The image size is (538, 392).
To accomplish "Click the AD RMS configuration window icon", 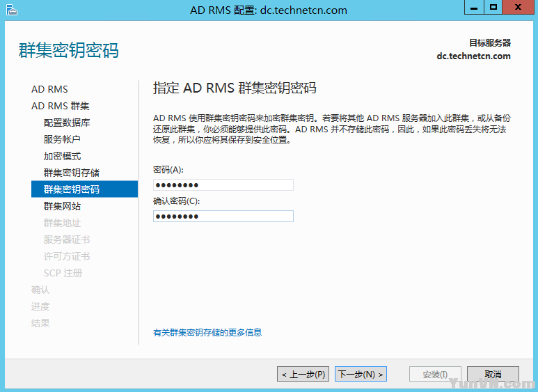I will click(x=12, y=10).
